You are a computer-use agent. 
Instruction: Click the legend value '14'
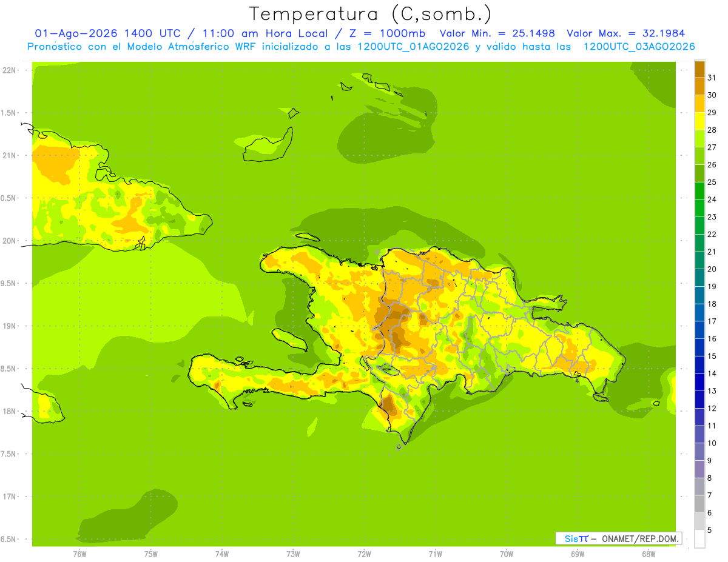pos(712,373)
